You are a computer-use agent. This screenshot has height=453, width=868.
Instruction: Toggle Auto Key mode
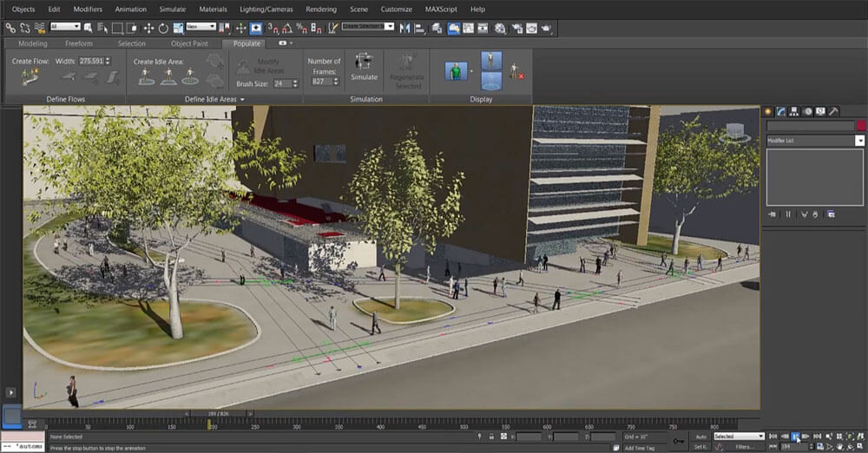pyautogui.click(x=701, y=437)
